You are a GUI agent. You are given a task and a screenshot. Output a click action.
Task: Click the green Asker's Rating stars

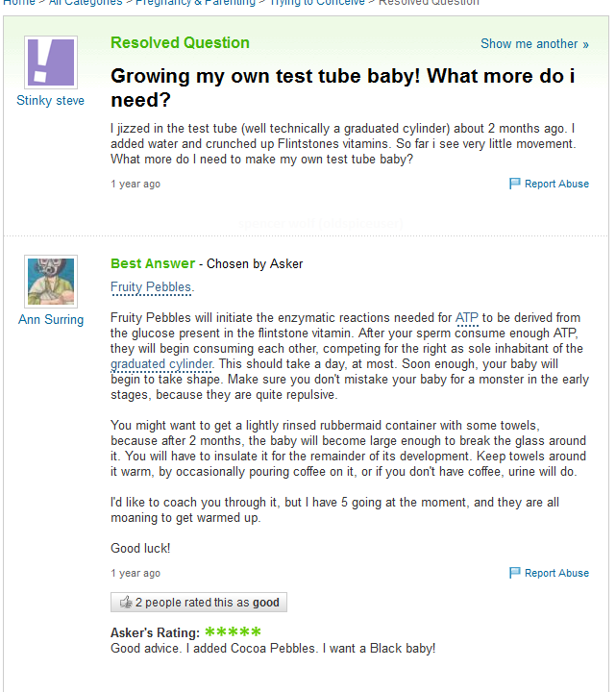[233, 632]
